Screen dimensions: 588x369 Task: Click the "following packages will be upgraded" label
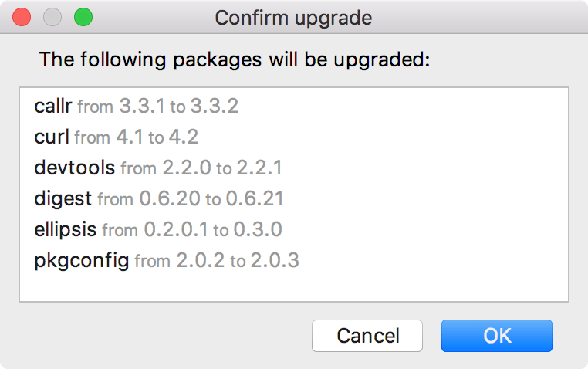(x=234, y=59)
